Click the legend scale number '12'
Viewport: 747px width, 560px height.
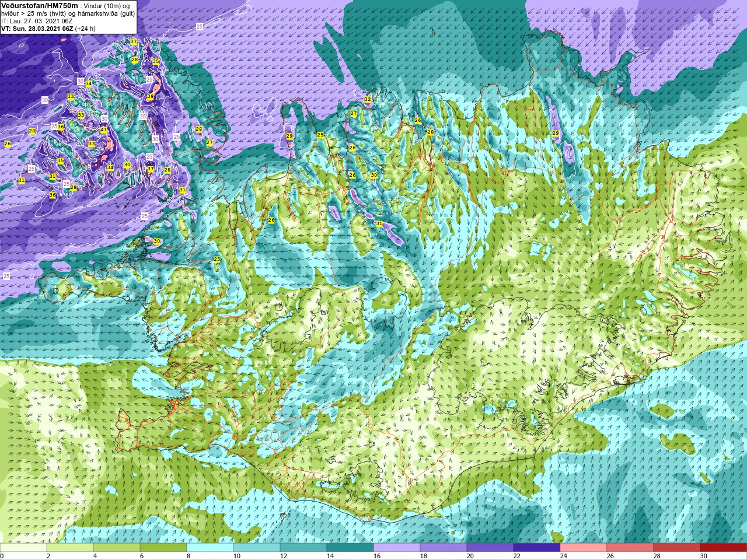tap(284, 556)
